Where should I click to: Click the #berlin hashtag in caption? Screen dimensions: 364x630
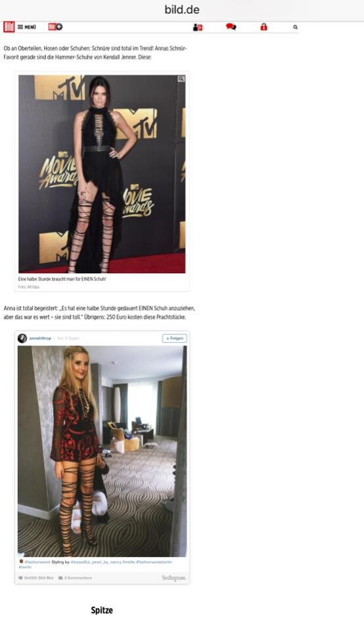pyautogui.click(x=25, y=567)
